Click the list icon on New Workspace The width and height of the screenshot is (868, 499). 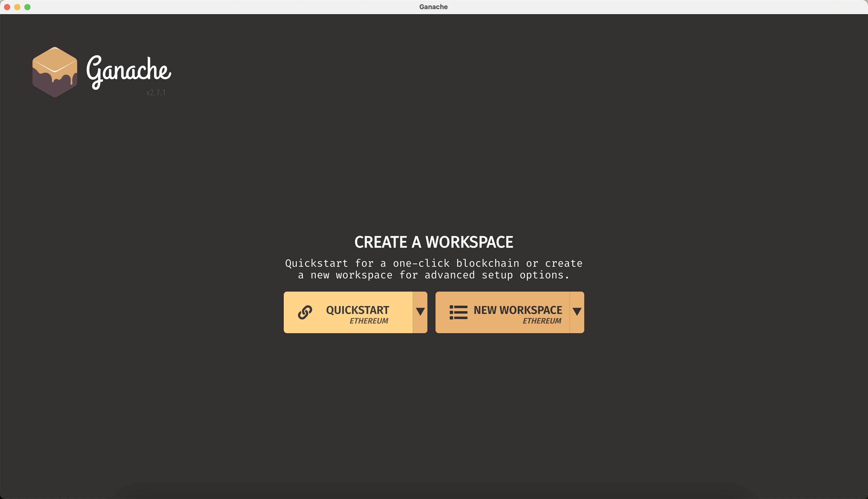click(459, 312)
